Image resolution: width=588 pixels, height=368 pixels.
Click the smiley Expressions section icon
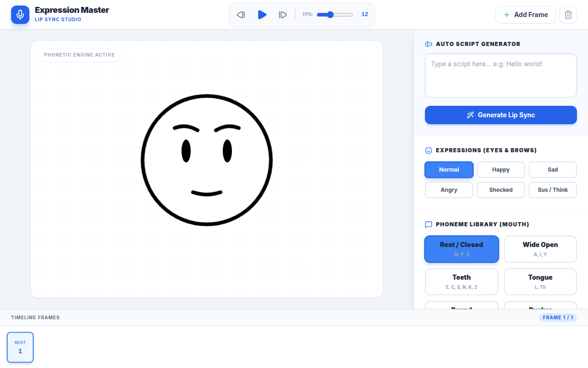click(x=429, y=150)
